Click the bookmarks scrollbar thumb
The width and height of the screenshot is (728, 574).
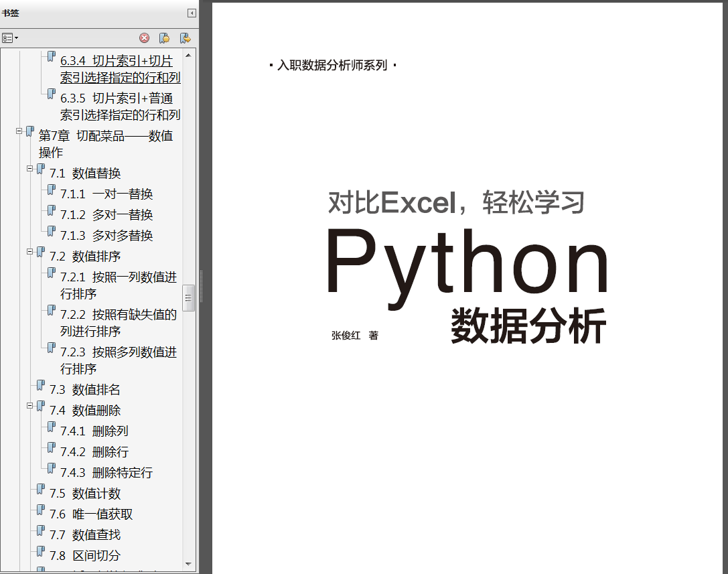click(x=188, y=298)
